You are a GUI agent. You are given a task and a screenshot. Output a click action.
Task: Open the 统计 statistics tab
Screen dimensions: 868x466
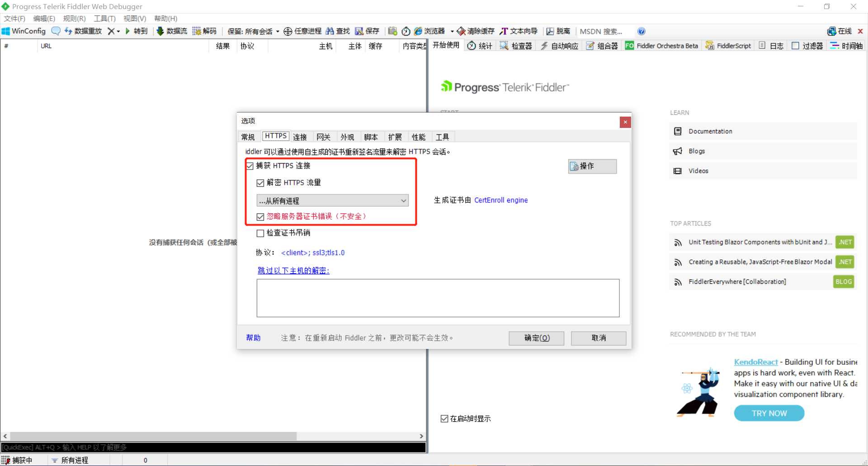tap(480, 46)
